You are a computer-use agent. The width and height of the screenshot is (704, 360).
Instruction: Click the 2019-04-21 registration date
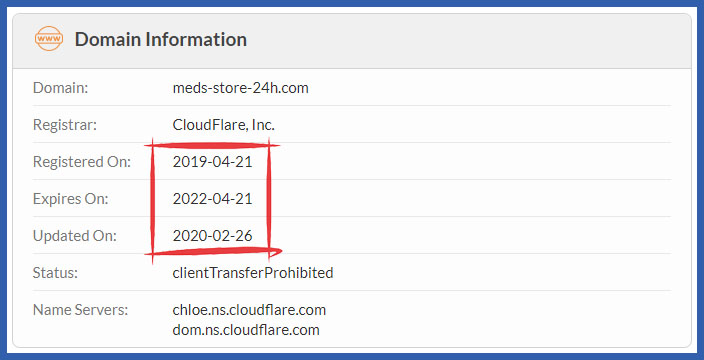click(x=212, y=162)
